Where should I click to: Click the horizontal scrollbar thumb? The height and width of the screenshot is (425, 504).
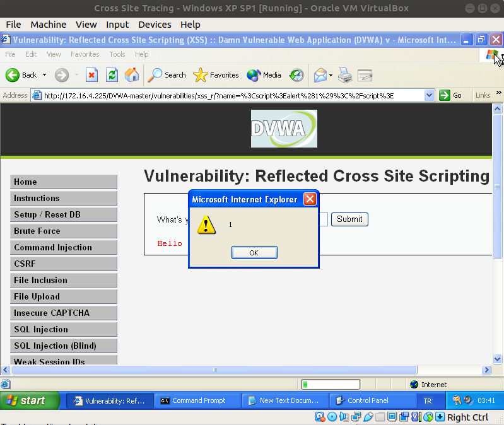coord(214,370)
